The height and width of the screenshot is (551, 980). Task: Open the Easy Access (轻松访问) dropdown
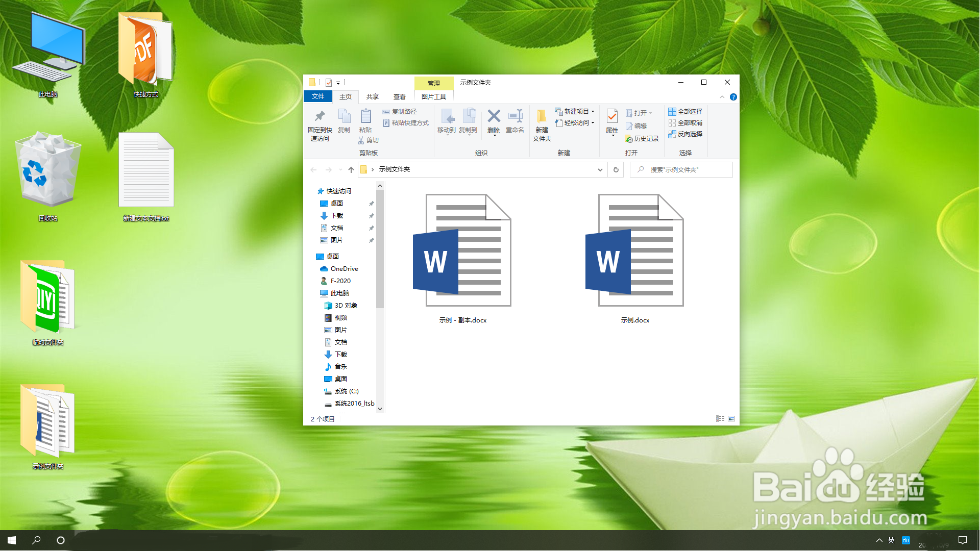pyautogui.click(x=575, y=123)
